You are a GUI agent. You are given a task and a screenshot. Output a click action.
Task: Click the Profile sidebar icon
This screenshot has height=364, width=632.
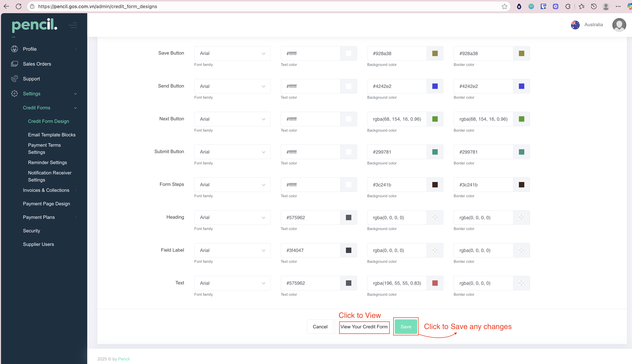pyautogui.click(x=15, y=49)
